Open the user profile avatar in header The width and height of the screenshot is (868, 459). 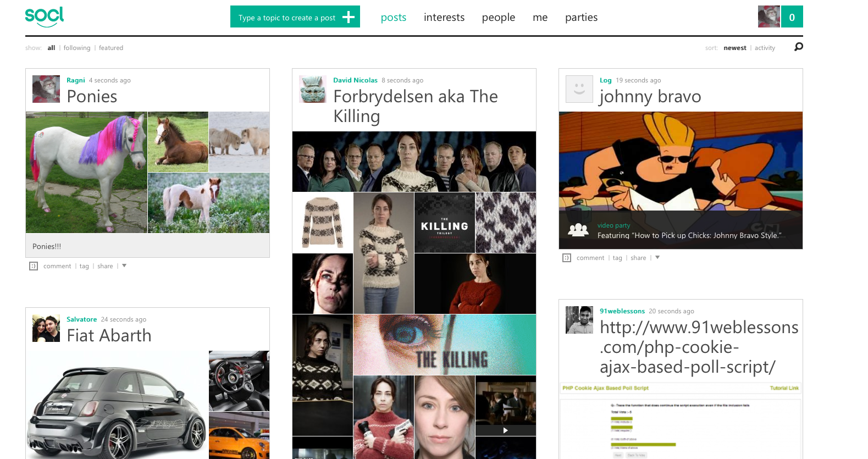click(x=769, y=16)
